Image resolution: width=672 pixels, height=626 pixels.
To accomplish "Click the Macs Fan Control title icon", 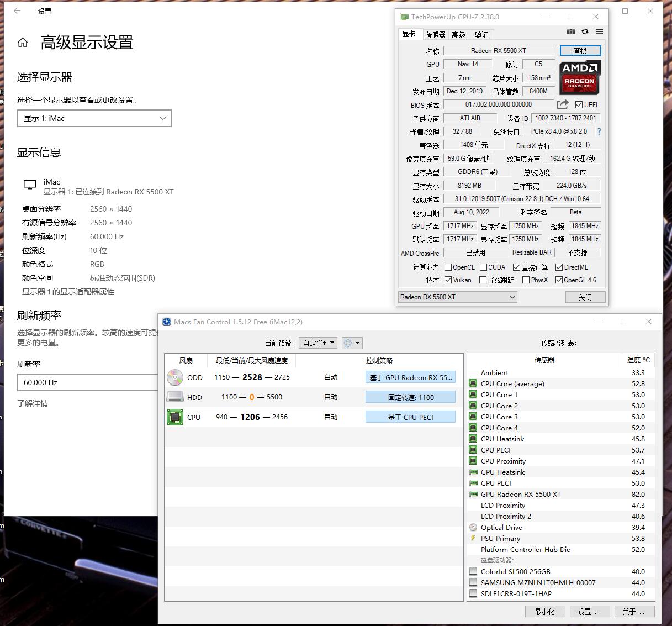I will (167, 322).
